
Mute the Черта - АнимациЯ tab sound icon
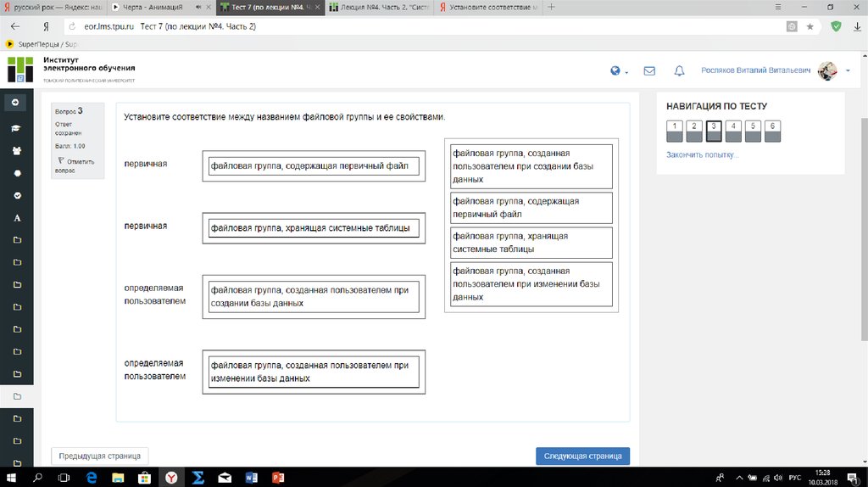click(x=198, y=7)
